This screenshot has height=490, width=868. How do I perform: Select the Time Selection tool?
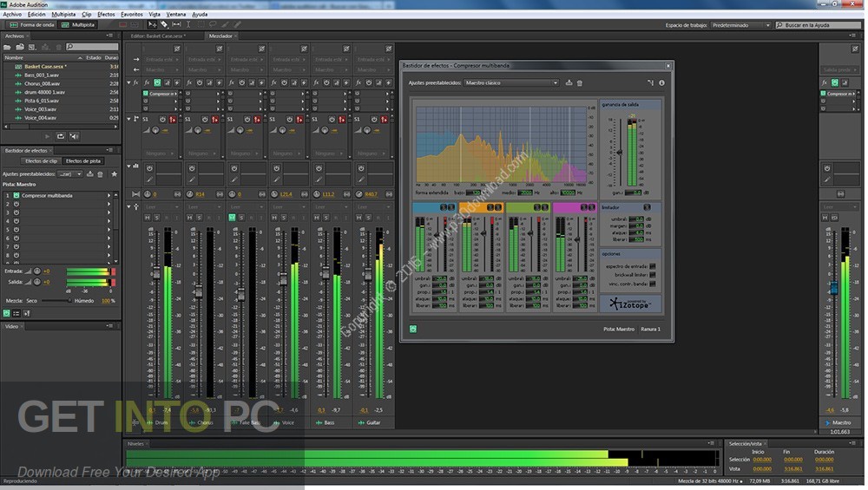pyautogui.click(x=188, y=25)
